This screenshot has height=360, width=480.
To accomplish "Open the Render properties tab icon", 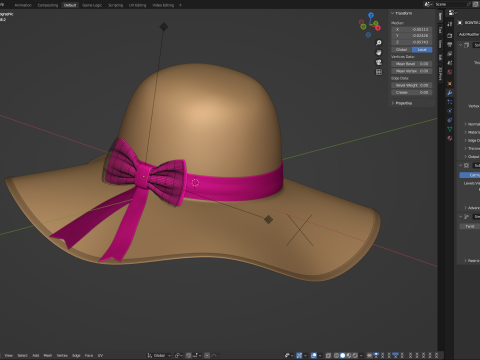I will tap(450, 36).
